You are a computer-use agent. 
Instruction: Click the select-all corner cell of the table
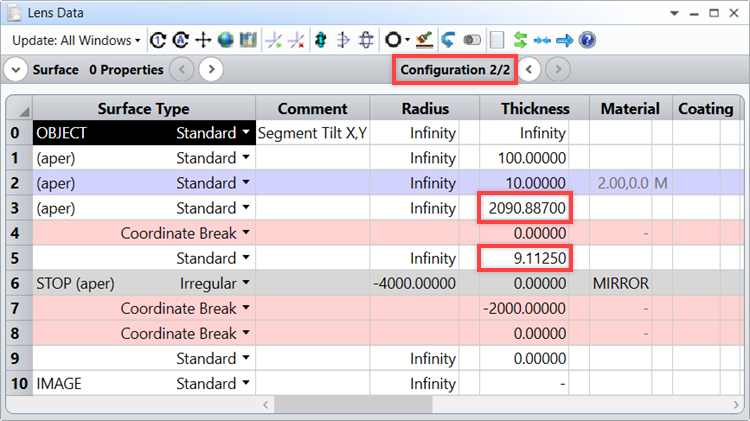tap(19, 108)
